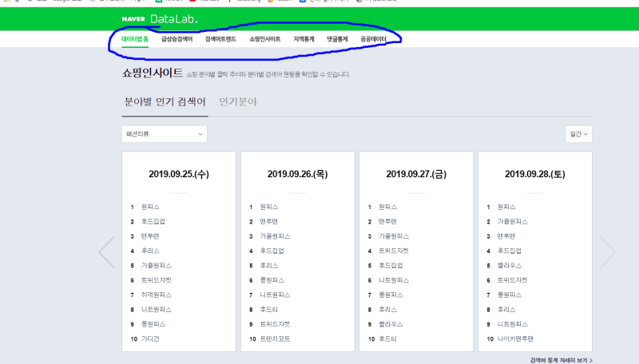The image size is (639, 364).
Task: Open rank 3 가을원피스 under 2019.09.26
Action: 275,236
